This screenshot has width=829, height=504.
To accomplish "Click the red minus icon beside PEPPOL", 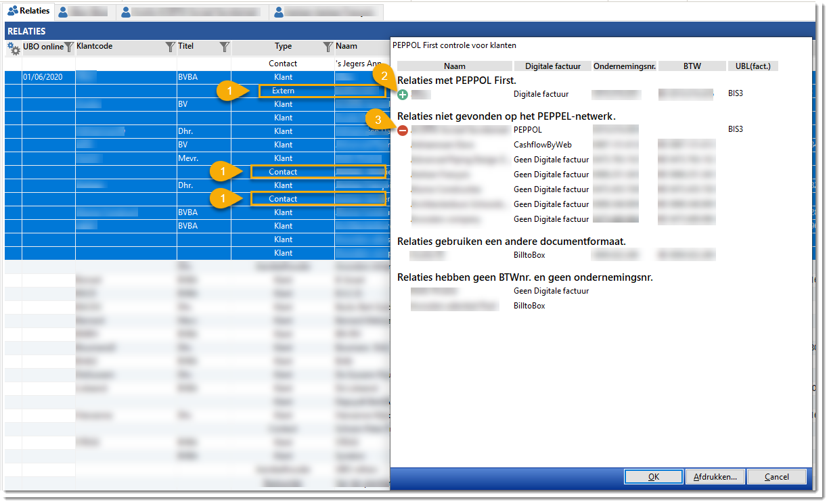I will (403, 130).
